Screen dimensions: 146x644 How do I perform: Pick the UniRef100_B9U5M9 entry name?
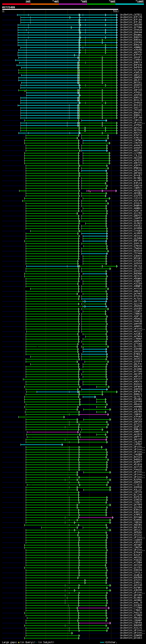(131, 578)
